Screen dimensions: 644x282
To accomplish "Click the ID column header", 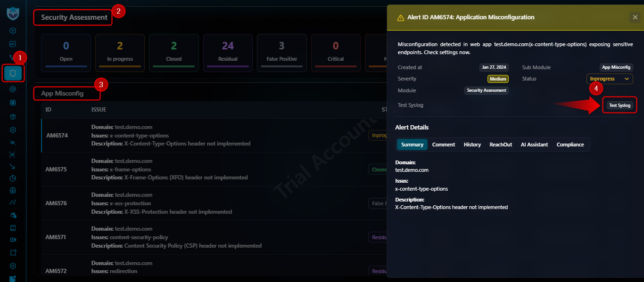I will (x=49, y=110).
